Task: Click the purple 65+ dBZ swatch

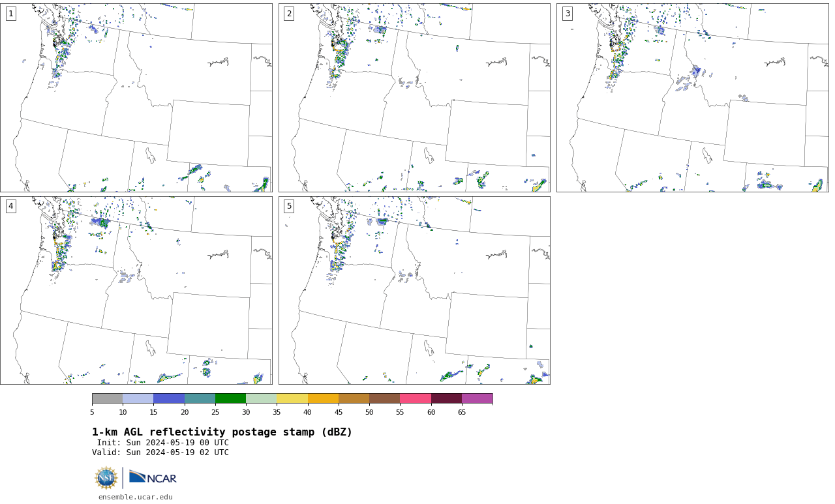Action: pos(477,398)
